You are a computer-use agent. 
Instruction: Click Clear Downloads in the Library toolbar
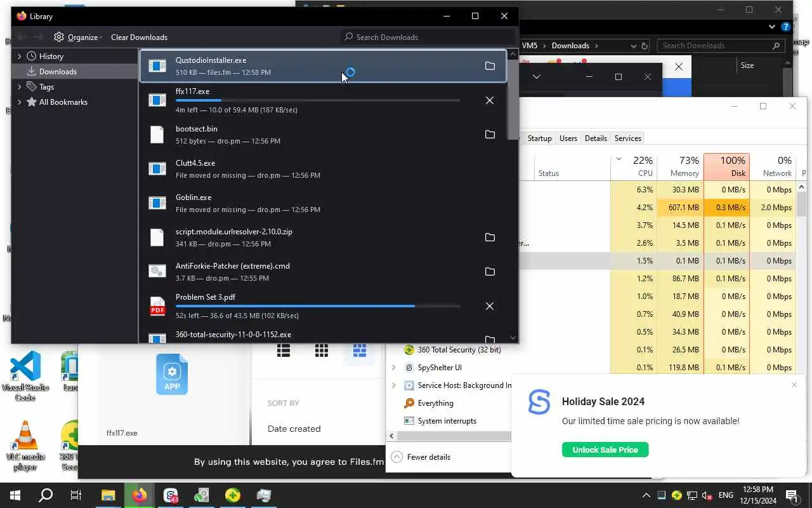(x=139, y=37)
